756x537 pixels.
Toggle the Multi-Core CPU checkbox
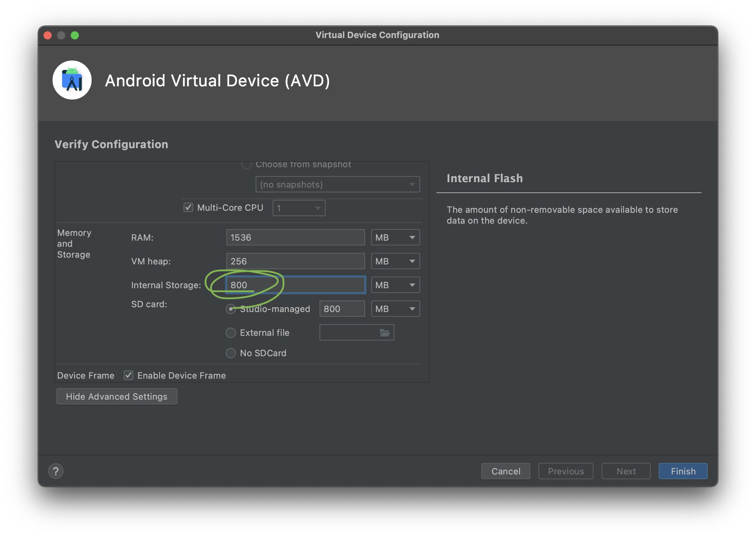click(x=188, y=207)
